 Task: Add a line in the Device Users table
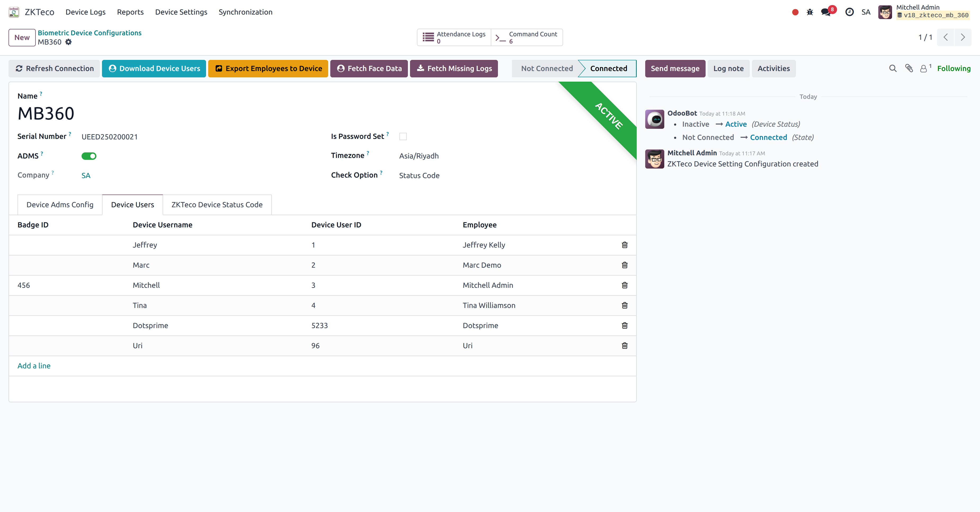point(34,365)
